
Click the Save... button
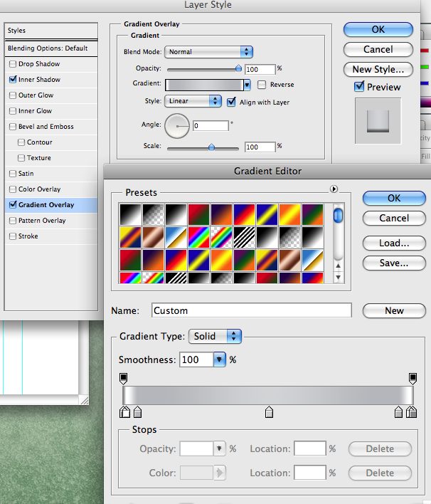coord(394,263)
